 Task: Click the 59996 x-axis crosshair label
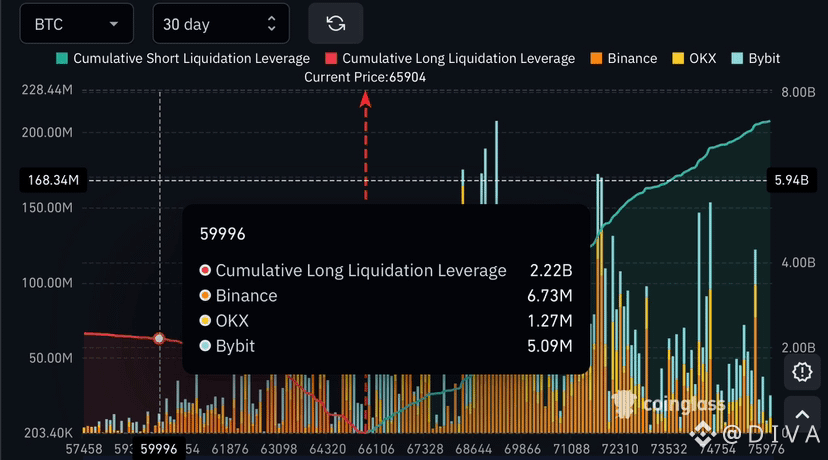tap(159, 449)
